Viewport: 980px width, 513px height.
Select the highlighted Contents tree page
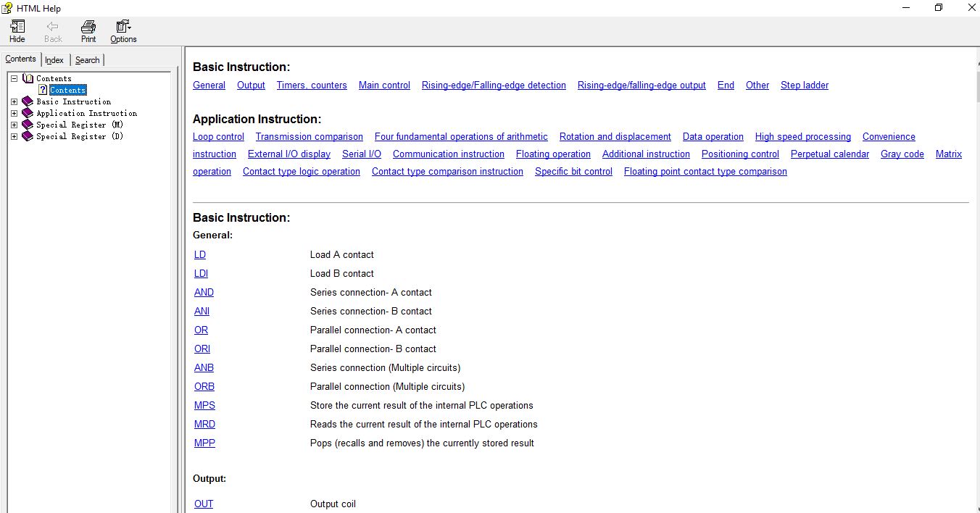coord(68,90)
